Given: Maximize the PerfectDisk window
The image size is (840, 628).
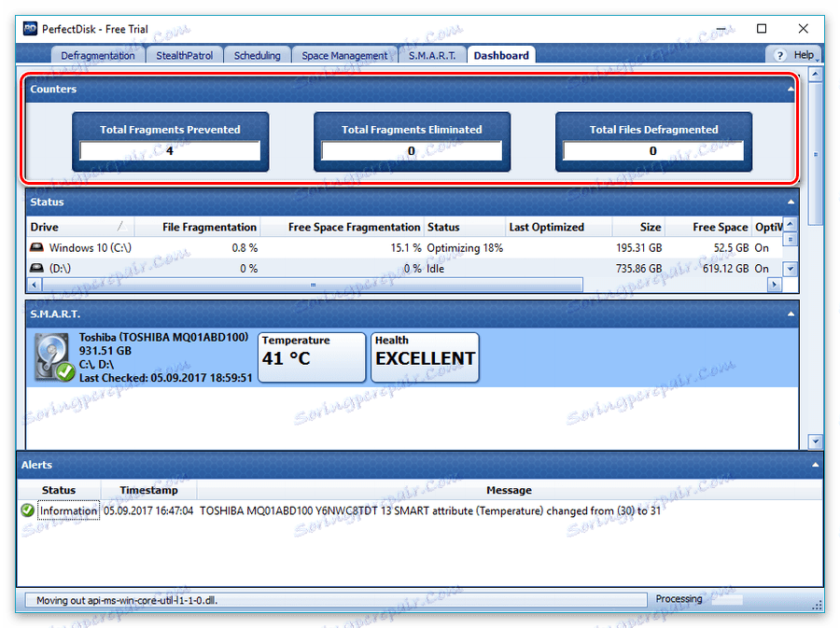Looking at the screenshot, I should point(762,28).
